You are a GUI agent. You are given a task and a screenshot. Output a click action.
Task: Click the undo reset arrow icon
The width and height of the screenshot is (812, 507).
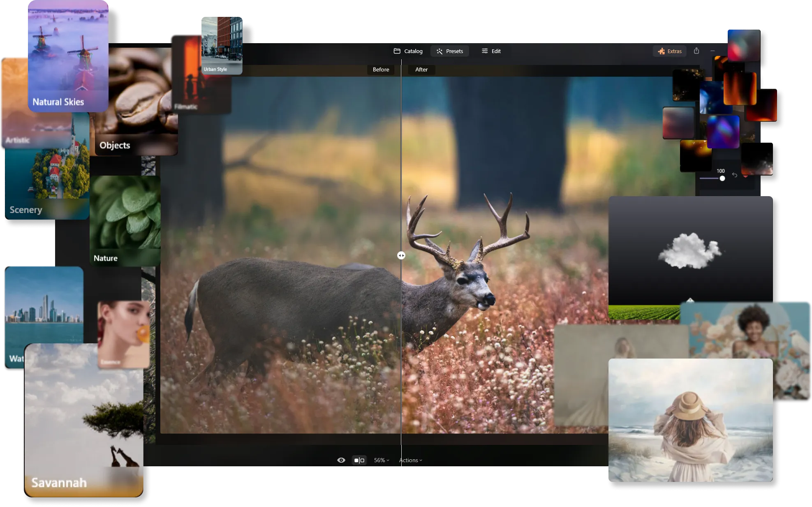pos(735,175)
